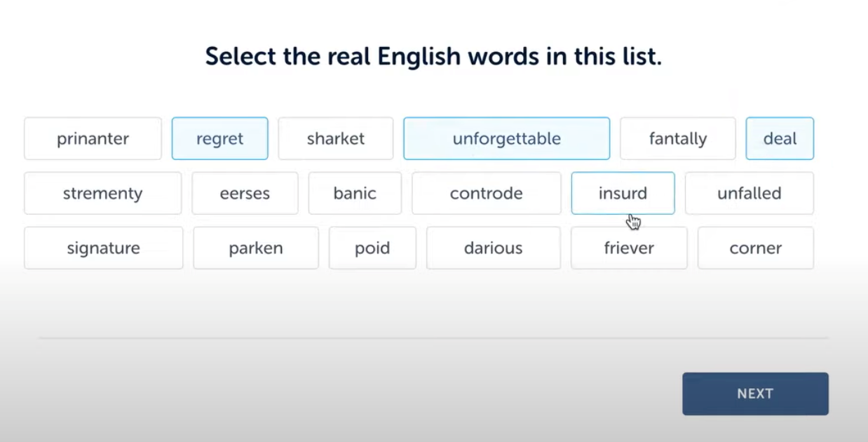Click the hovered 'insurd' tile
Viewport: 868px width, 442px height.
pos(623,193)
